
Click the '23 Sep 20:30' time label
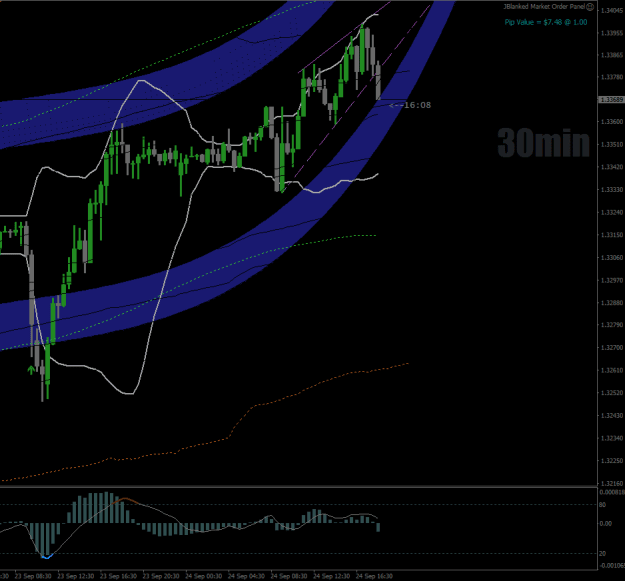pyautogui.click(x=161, y=576)
